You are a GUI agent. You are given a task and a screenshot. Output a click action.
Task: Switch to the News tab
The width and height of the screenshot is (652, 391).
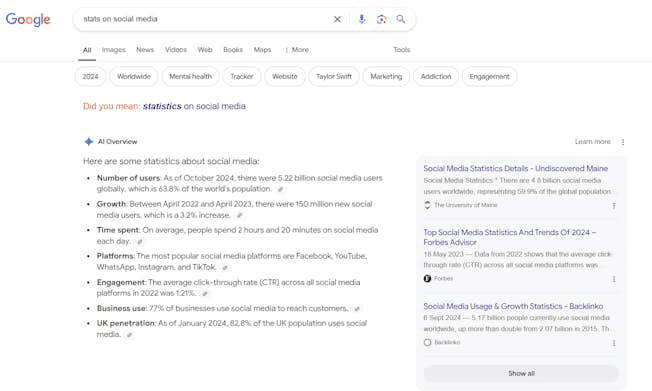click(x=145, y=50)
